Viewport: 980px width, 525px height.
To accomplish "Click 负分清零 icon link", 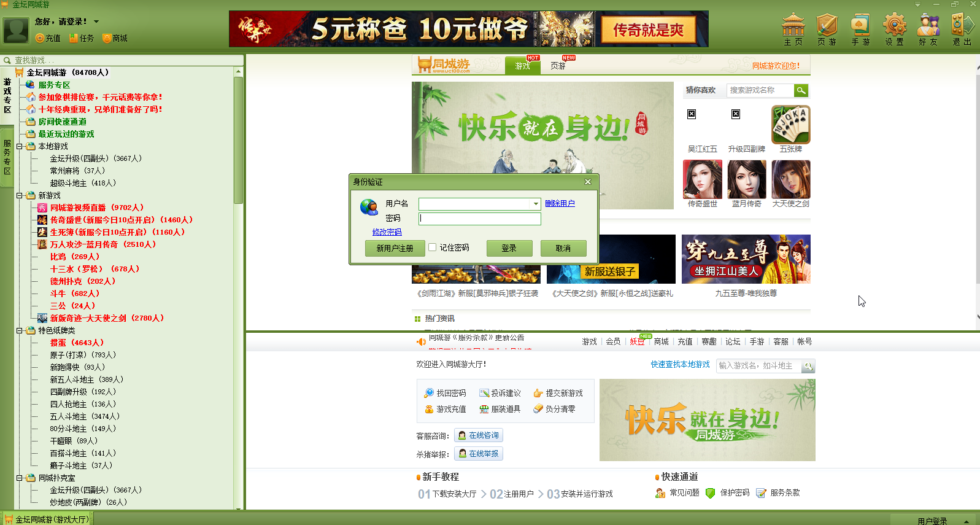I will (554, 409).
